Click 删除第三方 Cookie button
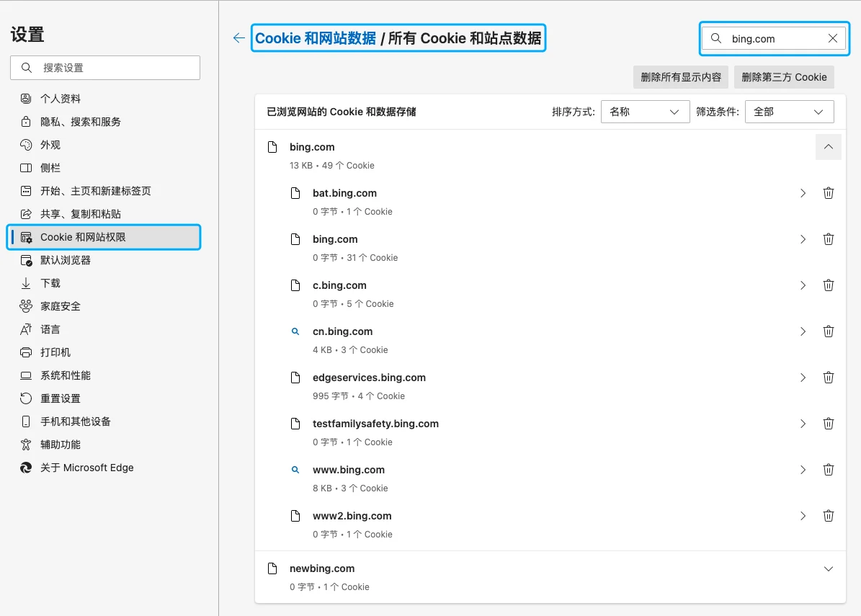This screenshot has height=616, width=861. [784, 77]
